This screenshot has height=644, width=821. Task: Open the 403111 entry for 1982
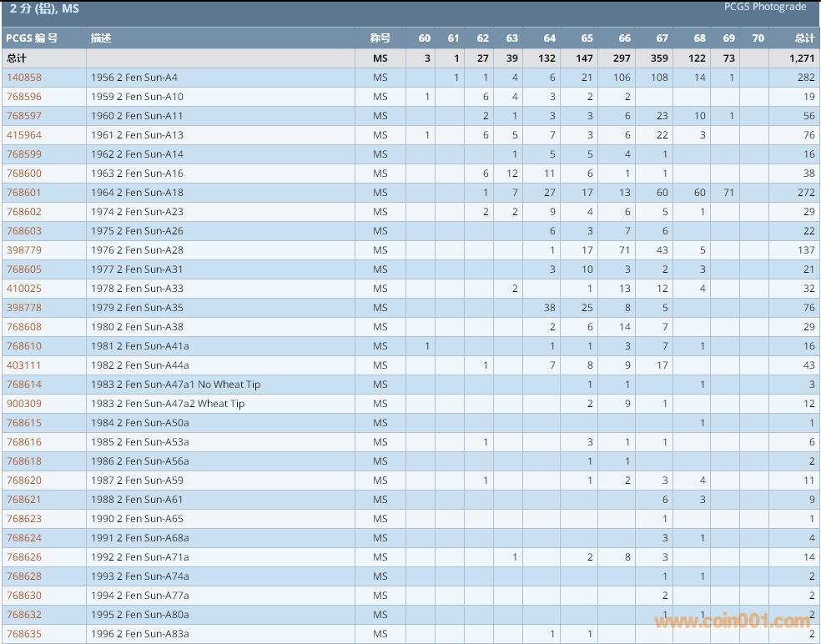click(24, 365)
